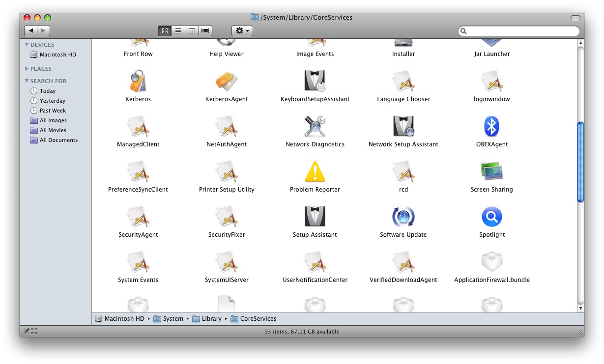604x364 pixels.
Task: Collapse the SEARCH FOR sidebar section
Action: 27,81
